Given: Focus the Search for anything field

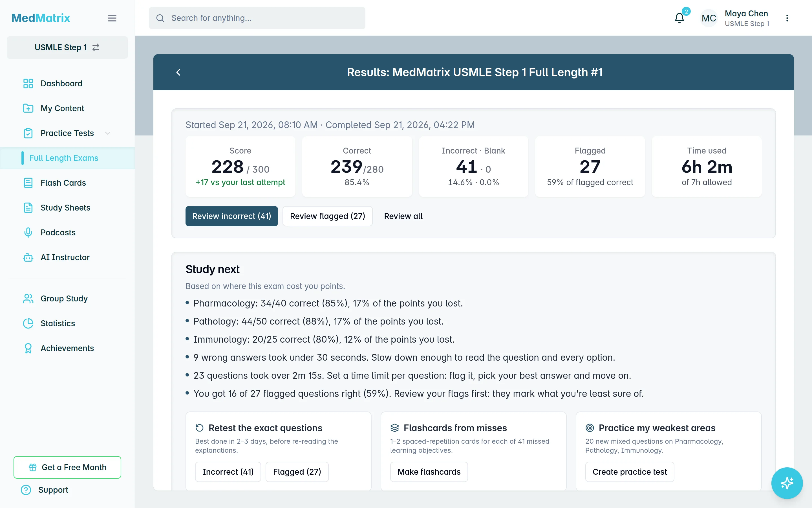Looking at the screenshot, I should tap(257, 18).
